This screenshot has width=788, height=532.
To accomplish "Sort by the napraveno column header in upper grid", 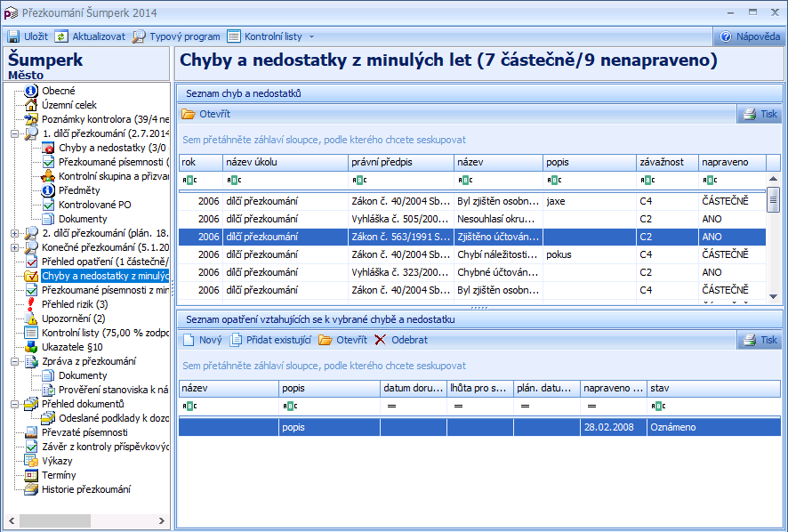I will 732,163.
